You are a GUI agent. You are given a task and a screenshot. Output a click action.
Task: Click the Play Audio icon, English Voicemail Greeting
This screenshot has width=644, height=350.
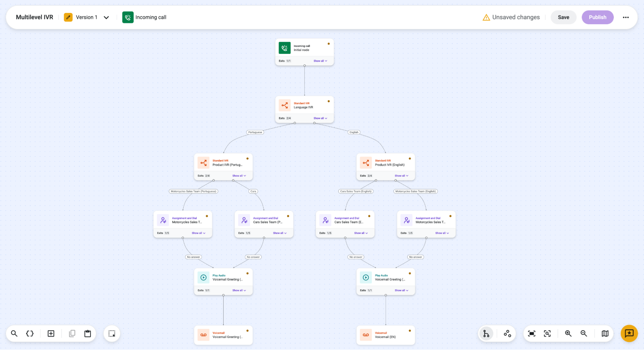(x=366, y=277)
